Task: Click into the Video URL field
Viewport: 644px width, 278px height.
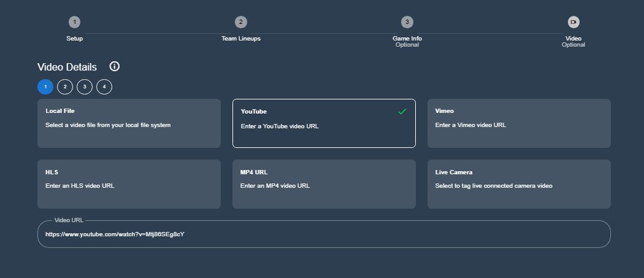Action: 324,234
